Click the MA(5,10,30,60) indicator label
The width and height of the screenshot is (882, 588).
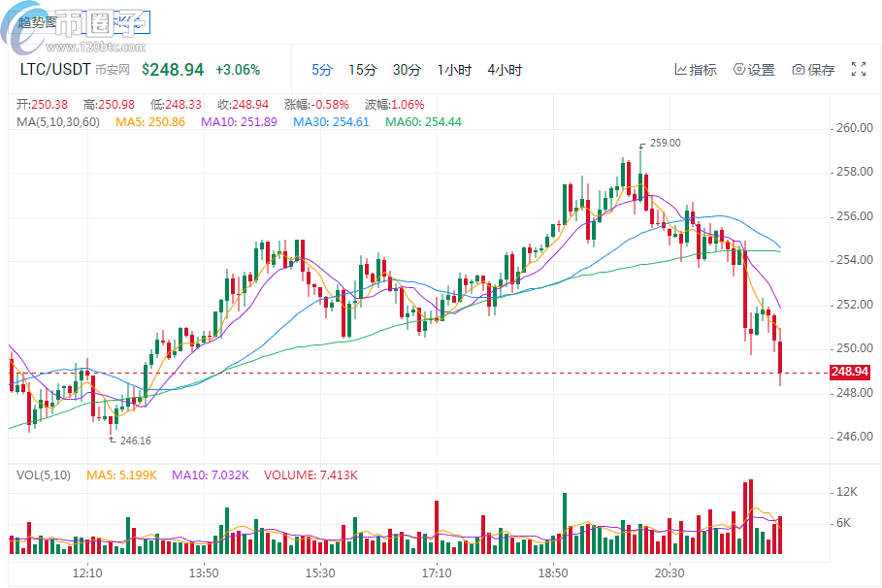(58, 122)
